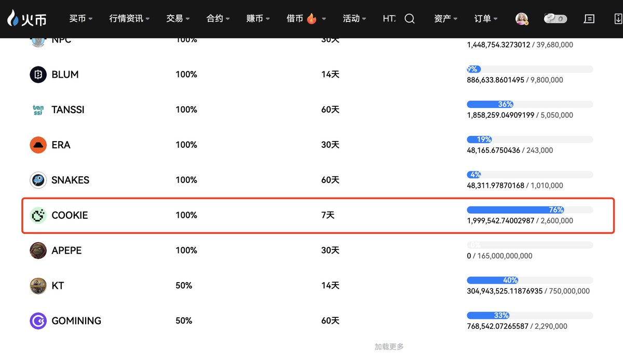
Task: Click the 60天 term in the TANSSI row
Action: tap(330, 110)
